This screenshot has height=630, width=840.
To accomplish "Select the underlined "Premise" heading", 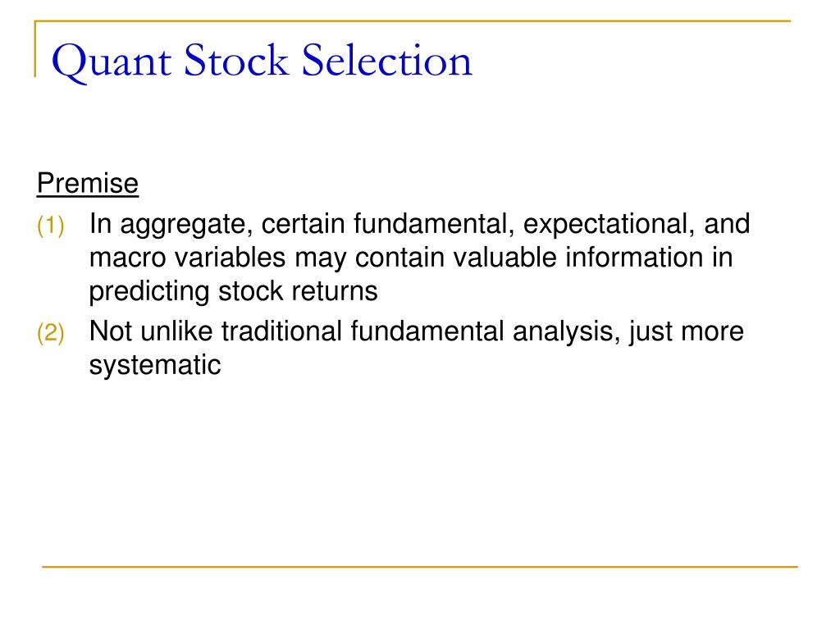I will pos(88,184).
